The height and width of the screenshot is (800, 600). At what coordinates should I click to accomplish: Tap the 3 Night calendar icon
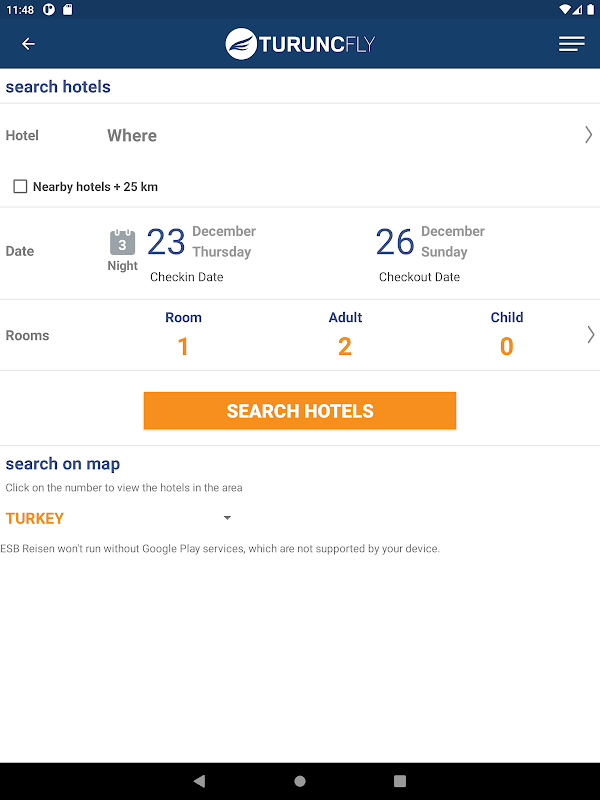[x=122, y=250]
